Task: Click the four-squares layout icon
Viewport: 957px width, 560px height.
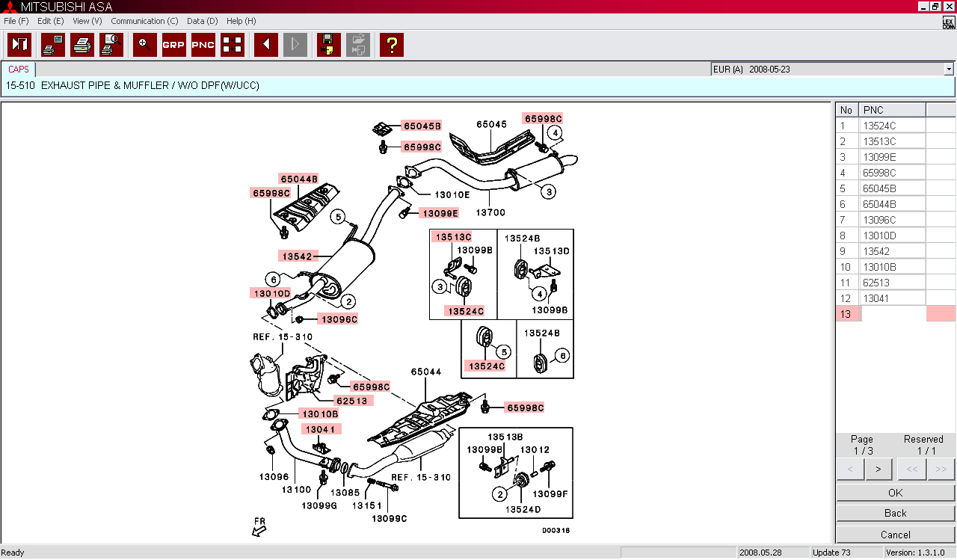Action: (x=233, y=45)
